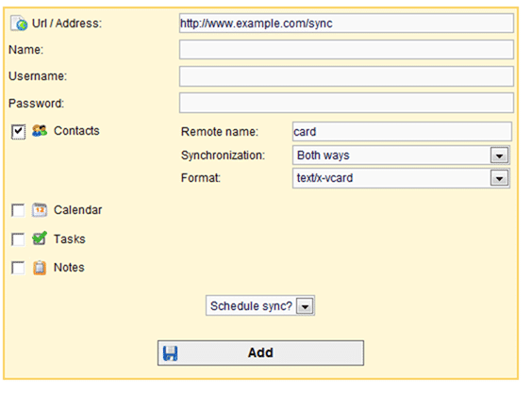Click the Password input box
Viewport: 532px width, 393px height.
346,103
